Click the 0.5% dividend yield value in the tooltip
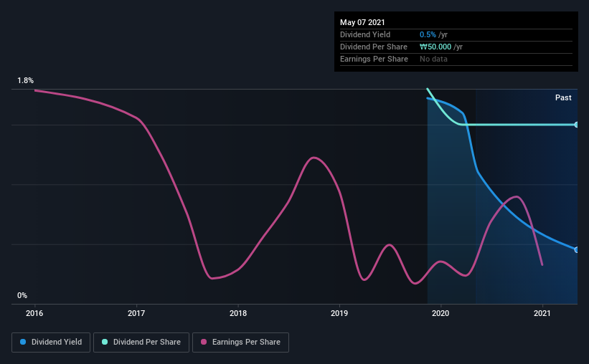The image size is (589, 364). (428, 34)
